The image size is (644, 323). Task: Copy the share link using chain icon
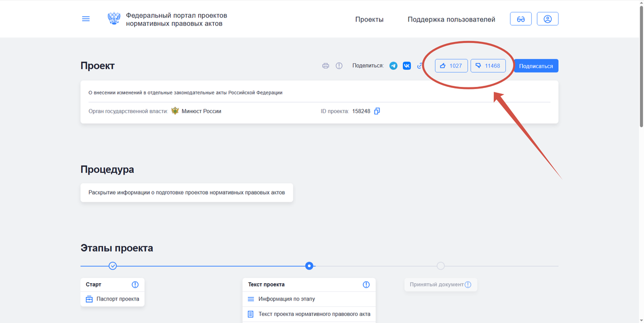420,65
